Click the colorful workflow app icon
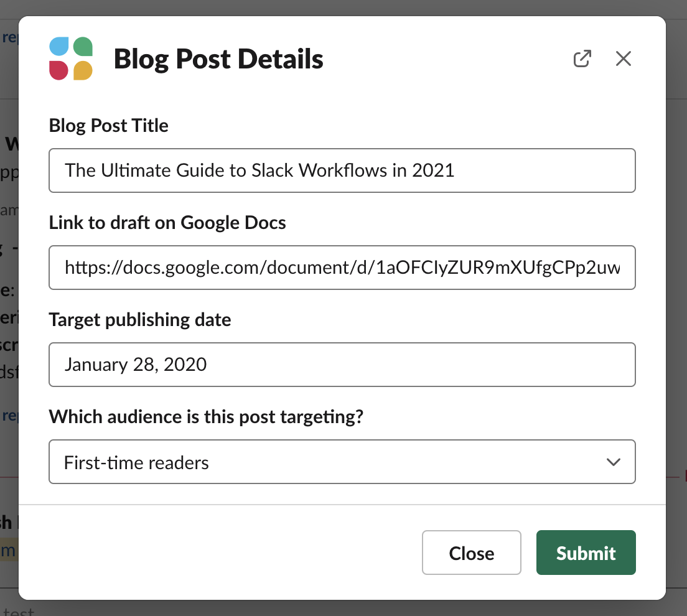687x616 pixels. click(70, 58)
